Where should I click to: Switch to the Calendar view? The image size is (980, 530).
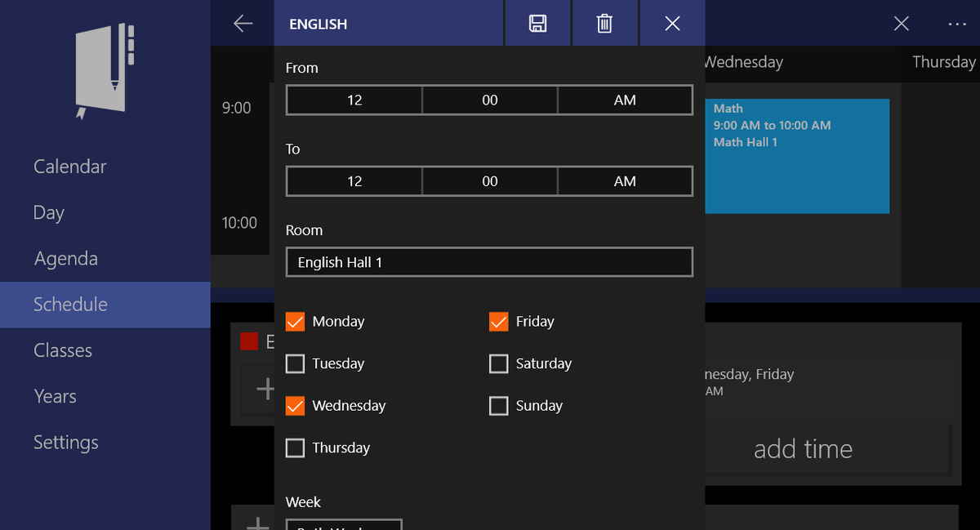point(69,166)
